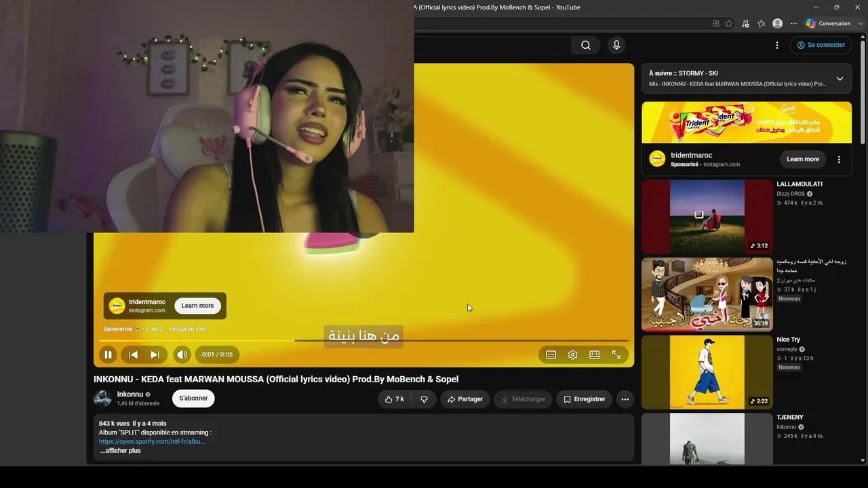
Task: Open the browser Settings and more menu
Action: 793,23
